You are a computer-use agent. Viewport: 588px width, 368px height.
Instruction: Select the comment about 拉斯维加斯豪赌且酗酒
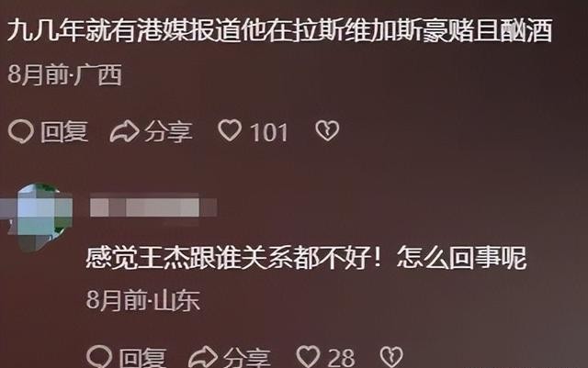279,30
